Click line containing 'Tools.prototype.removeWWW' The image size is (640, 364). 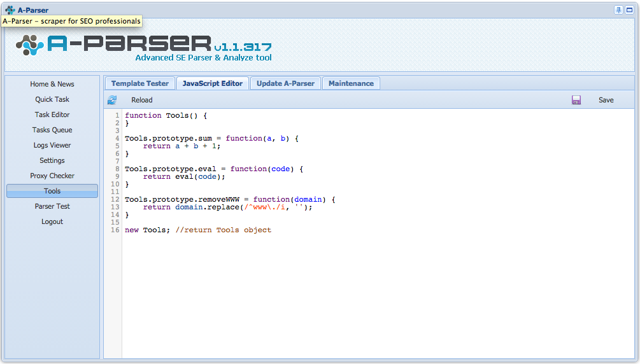pos(230,200)
